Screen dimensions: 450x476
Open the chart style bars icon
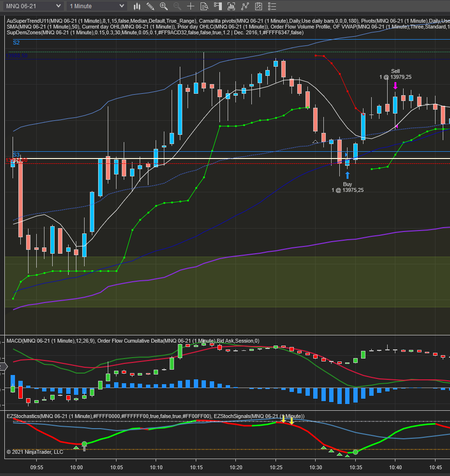(137, 6)
